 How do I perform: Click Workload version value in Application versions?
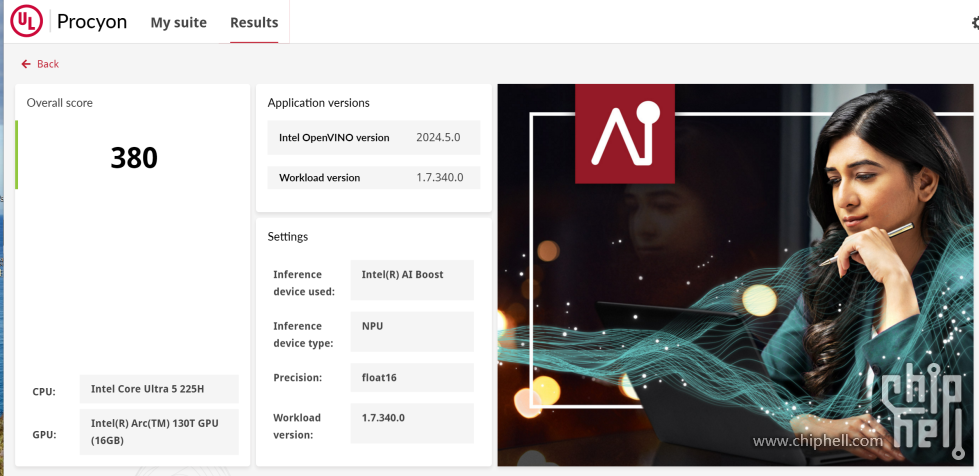coord(440,177)
